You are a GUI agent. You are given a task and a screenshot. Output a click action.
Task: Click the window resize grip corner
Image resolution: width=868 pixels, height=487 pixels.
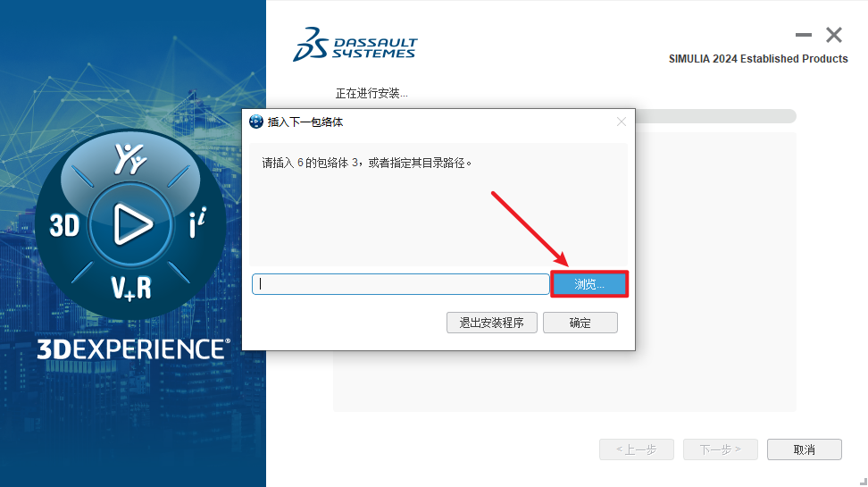pos(863,482)
